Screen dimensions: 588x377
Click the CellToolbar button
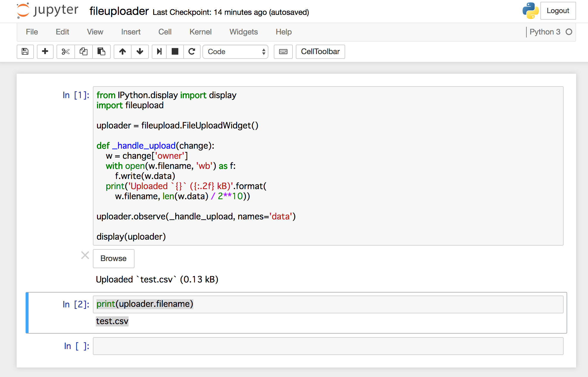(x=320, y=52)
